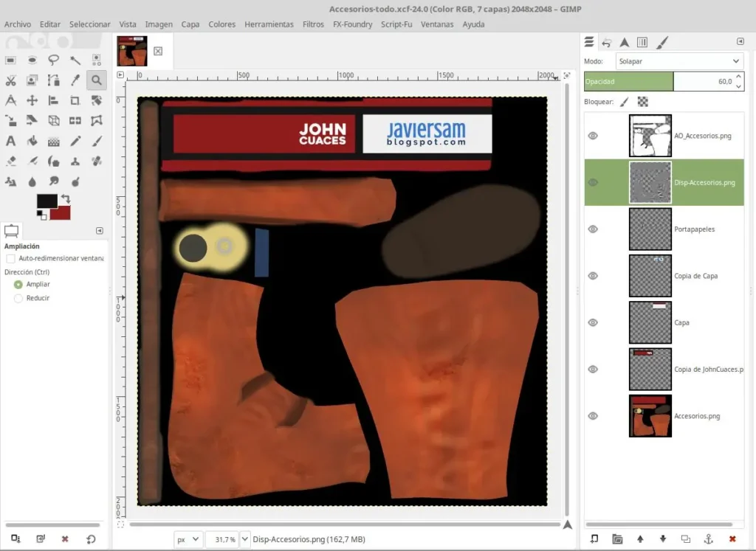Reset colors to default black and white
The height and width of the screenshot is (551, 756).
click(x=41, y=216)
